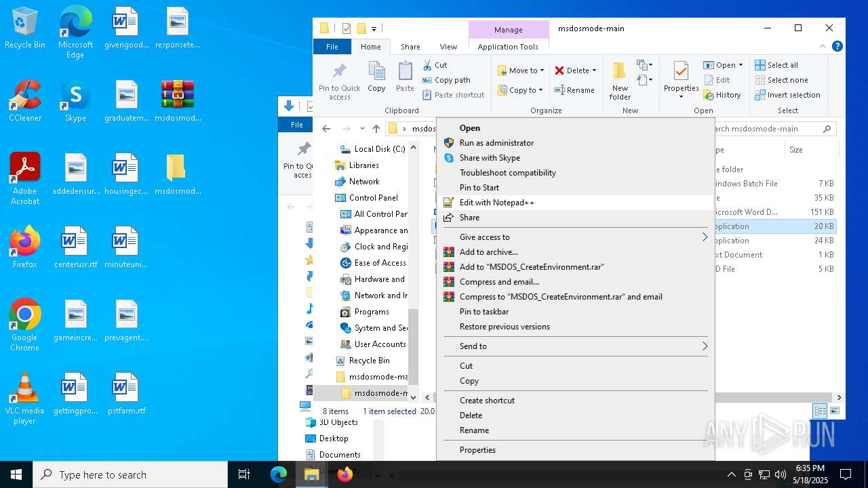Image resolution: width=868 pixels, height=488 pixels.
Task: Collapse the ribbon with chevron
Action: coord(823,47)
